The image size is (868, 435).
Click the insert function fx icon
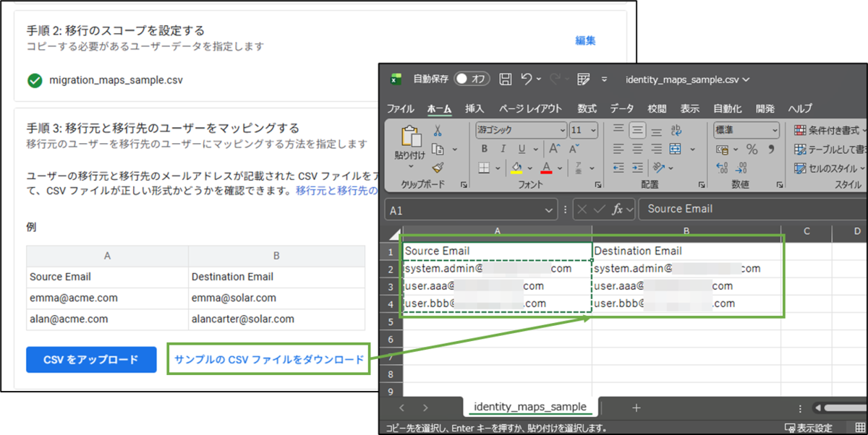tap(617, 209)
